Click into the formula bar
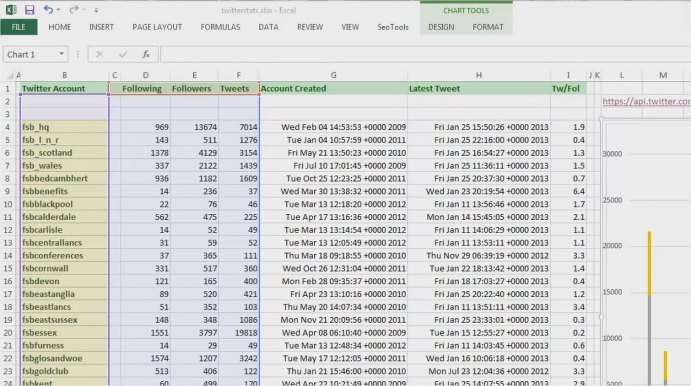691x386 pixels. tap(425, 54)
